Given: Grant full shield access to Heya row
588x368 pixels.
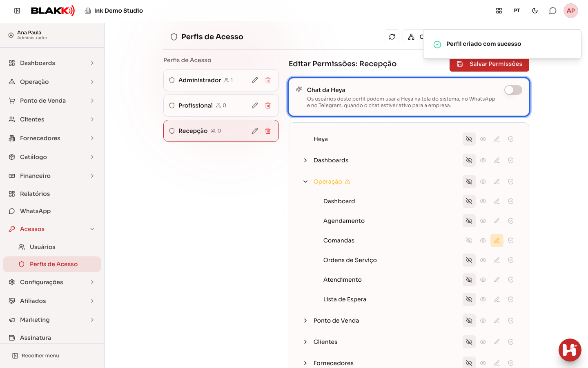Looking at the screenshot, I should point(511,139).
